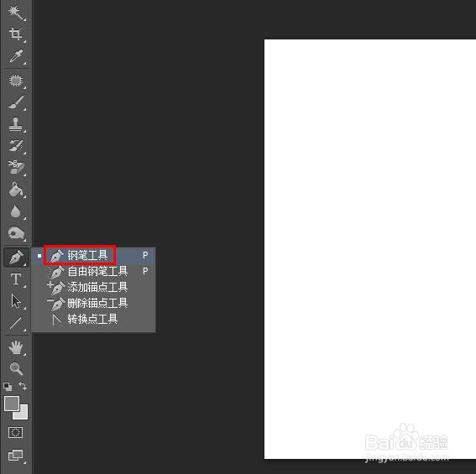The image size is (476, 474).
Task: Swap foreground and background colors
Action: [23, 386]
